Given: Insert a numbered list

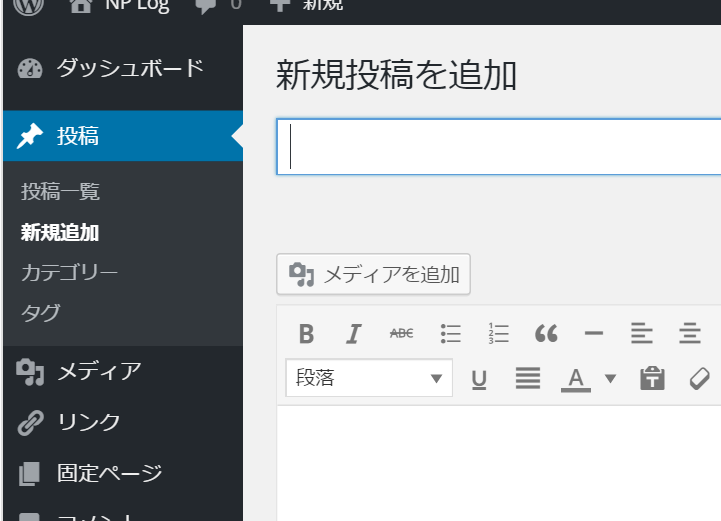Looking at the screenshot, I should [498, 333].
